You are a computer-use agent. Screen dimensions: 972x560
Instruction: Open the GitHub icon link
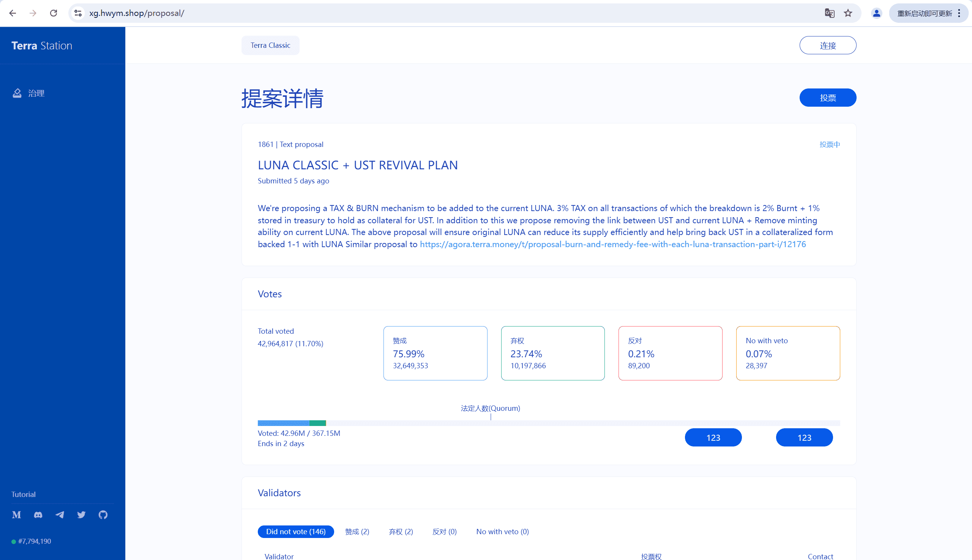click(x=103, y=514)
